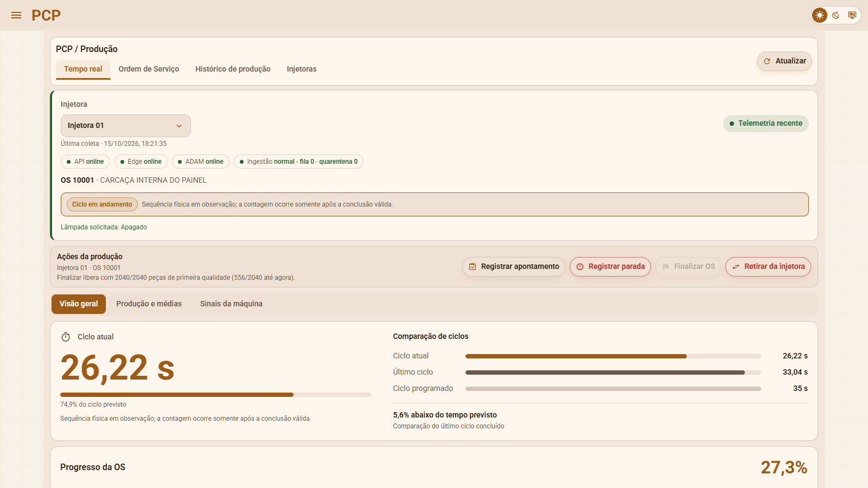Click 74,9% do ciclo previsto label
This screenshot has height=488, width=868.
[93, 405]
